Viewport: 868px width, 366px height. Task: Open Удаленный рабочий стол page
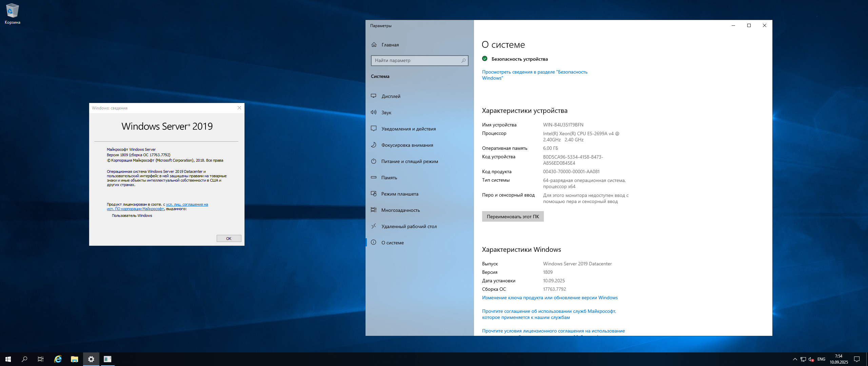tap(420, 226)
